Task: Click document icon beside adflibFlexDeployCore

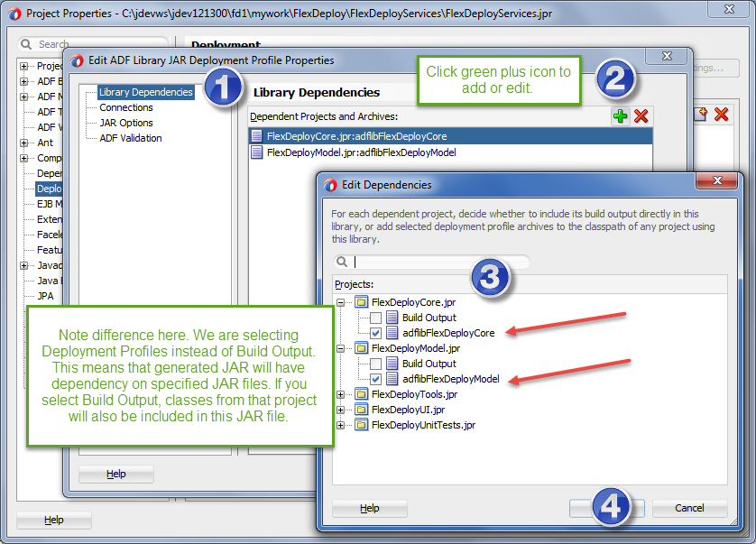Action: coord(392,333)
